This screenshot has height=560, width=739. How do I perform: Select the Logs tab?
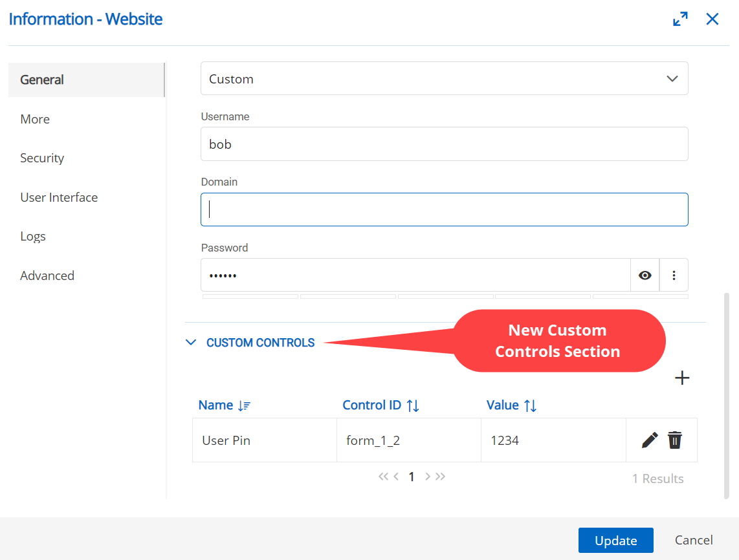coord(33,237)
